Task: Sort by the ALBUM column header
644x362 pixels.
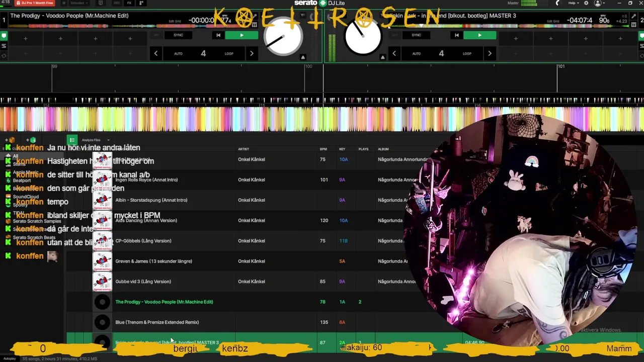Action: click(383, 149)
